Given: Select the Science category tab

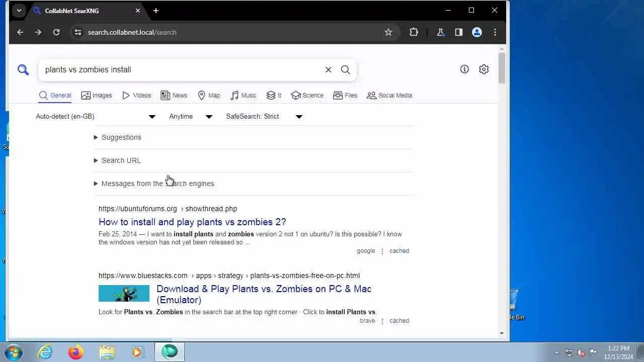Looking at the screenshot, I should click(x=307, y=96).
